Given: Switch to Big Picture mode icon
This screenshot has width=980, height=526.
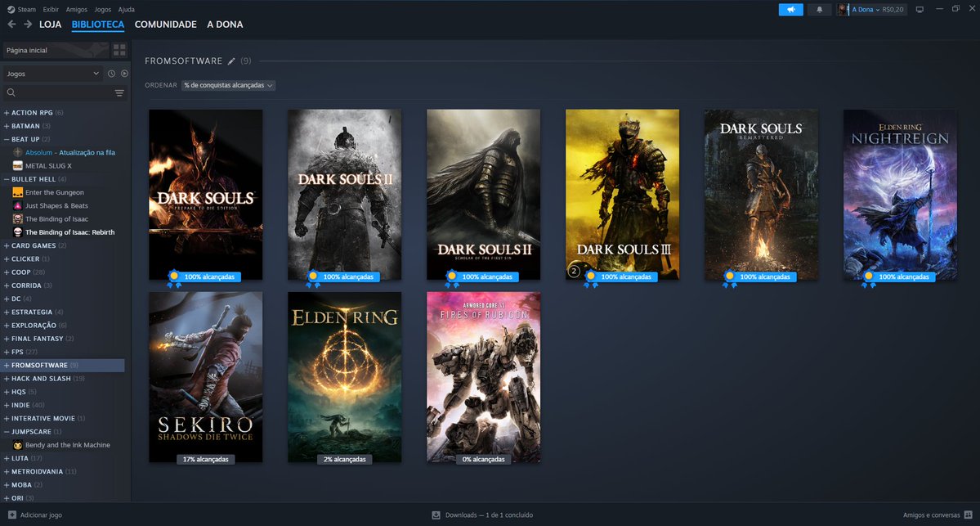Looking at the screenshot, I should tap(920, 9).
